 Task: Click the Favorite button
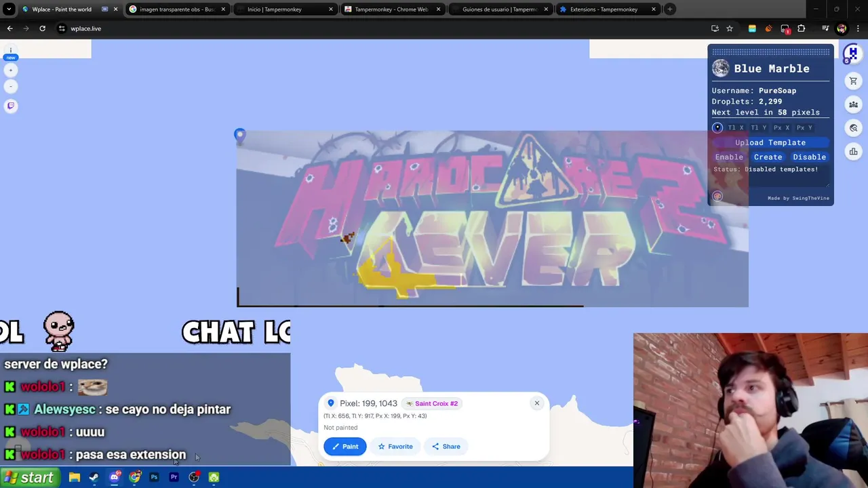(x=395, y=447)
